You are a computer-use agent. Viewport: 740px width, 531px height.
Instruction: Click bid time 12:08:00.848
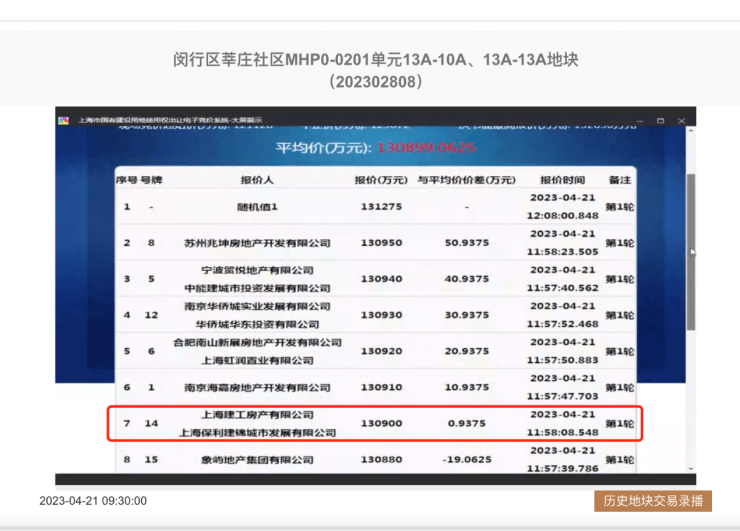click(563, 216)
